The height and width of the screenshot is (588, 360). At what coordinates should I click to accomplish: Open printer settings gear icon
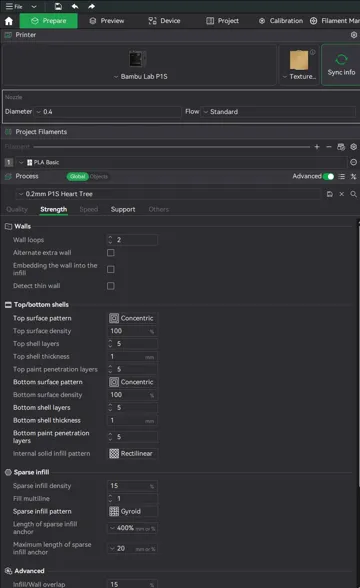pos(354,35)
